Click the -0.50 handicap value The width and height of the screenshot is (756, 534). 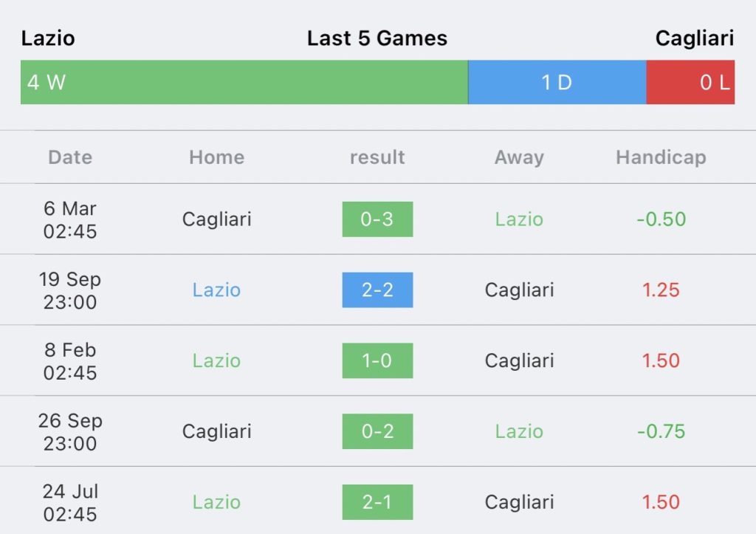point(661,219)
